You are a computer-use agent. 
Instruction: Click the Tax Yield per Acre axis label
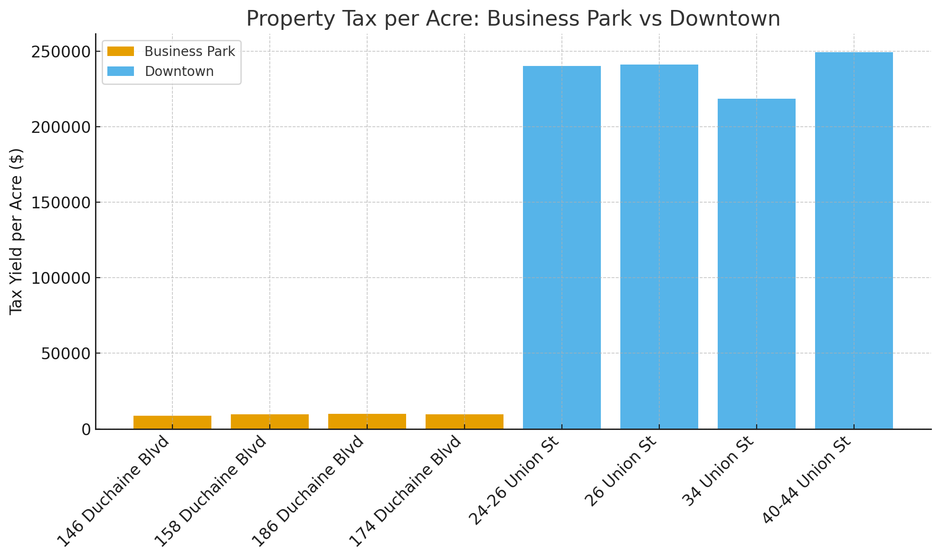17,231
